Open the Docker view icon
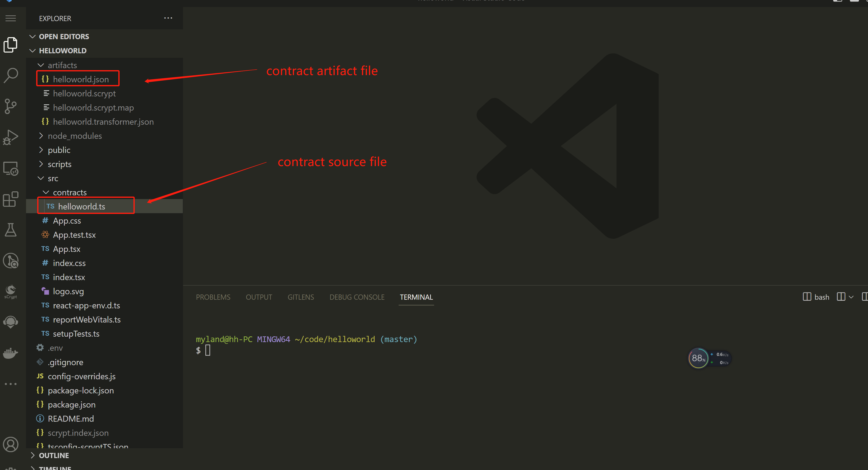Image resolution: width=868 pixels, height=470 pixels. (11, 353)
